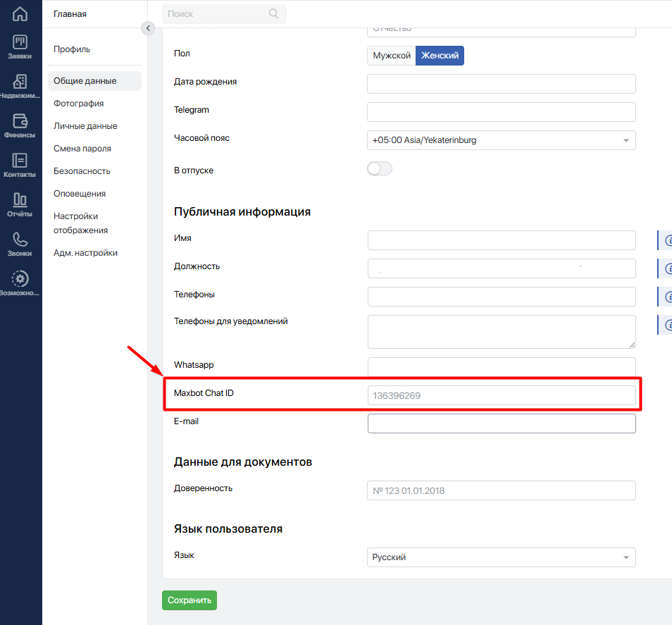This screenshot has width=672, height=625.
Task: Click the green Сохранить button
Action: pos(189,600)
